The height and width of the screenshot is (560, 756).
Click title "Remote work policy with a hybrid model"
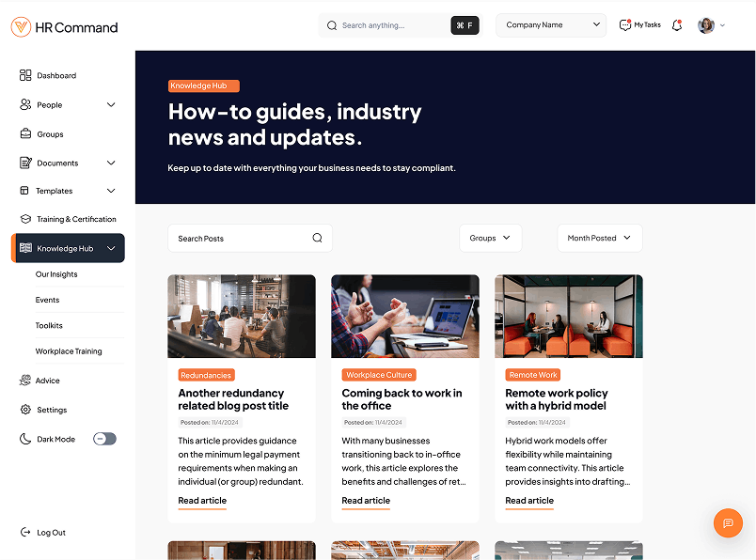tap(557, 399)
